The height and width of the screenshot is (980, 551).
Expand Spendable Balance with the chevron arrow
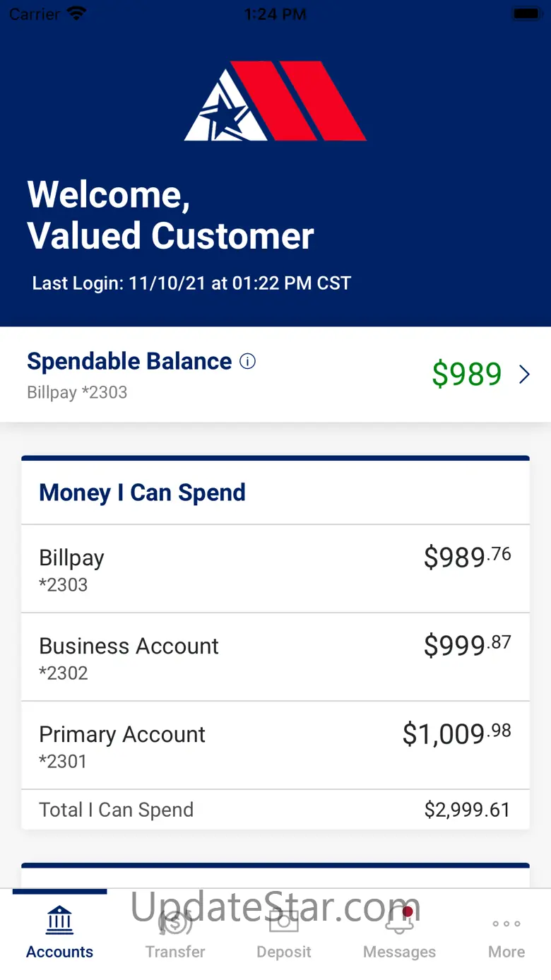pos(524,374)
